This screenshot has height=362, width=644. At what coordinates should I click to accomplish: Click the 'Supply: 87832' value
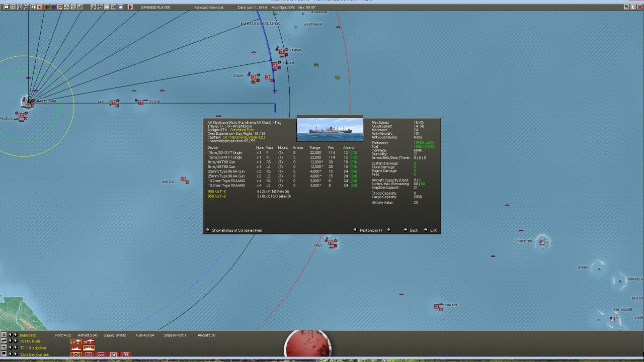[115, 335]
